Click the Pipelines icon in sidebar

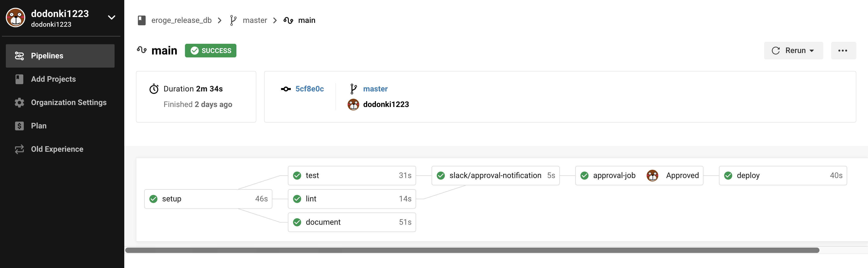click(x=19, y=56)
